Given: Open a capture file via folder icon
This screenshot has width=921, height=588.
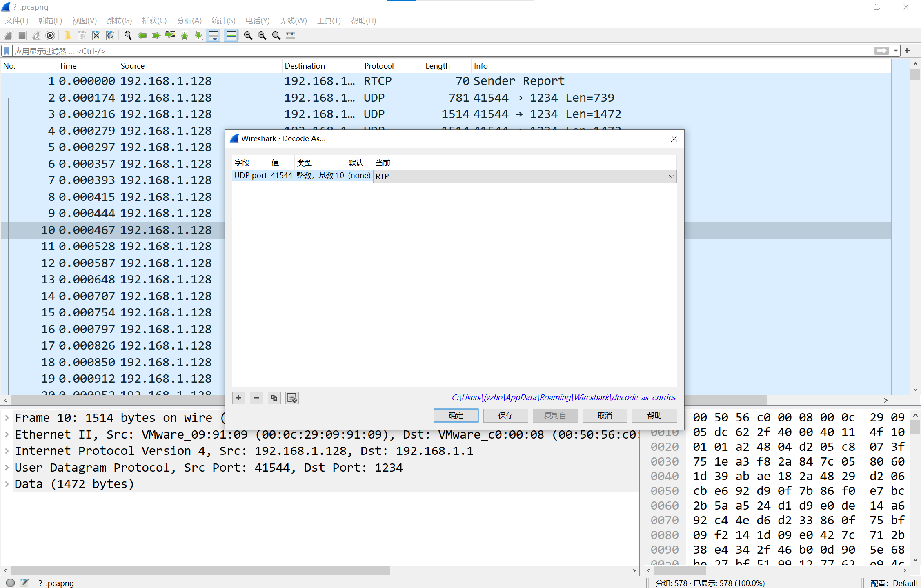Looking at the screenshot, I should [x=68, y=36].
